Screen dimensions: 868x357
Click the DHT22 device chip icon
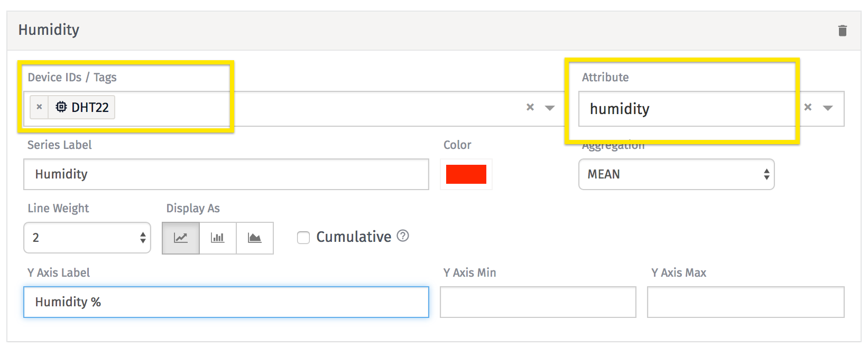[x=61, y=107]
